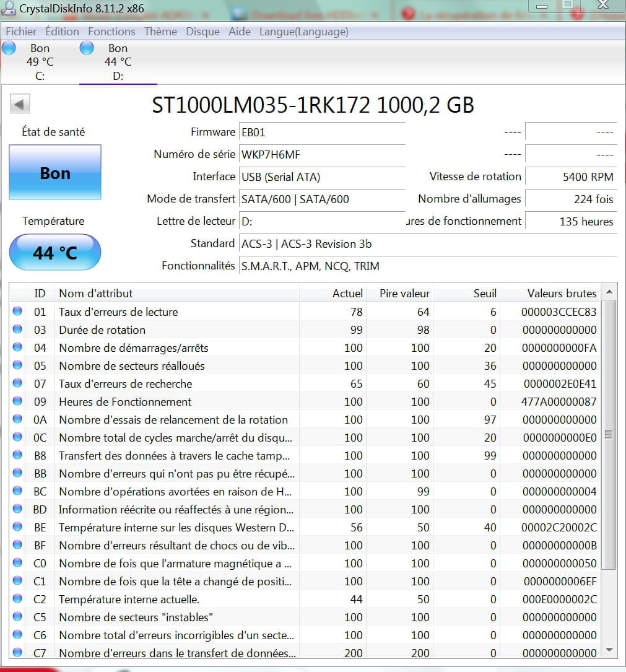Screen dimensions: 626x672
Task: Click the scroll up arrow of attribute list
Action: click(x=609, y=292)
